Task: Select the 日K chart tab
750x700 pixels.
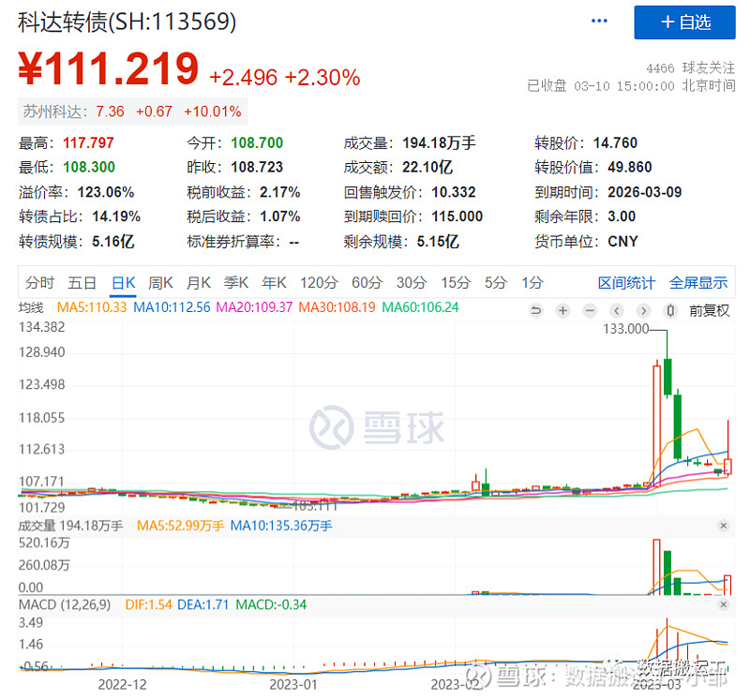Action: tap(123, 283)
